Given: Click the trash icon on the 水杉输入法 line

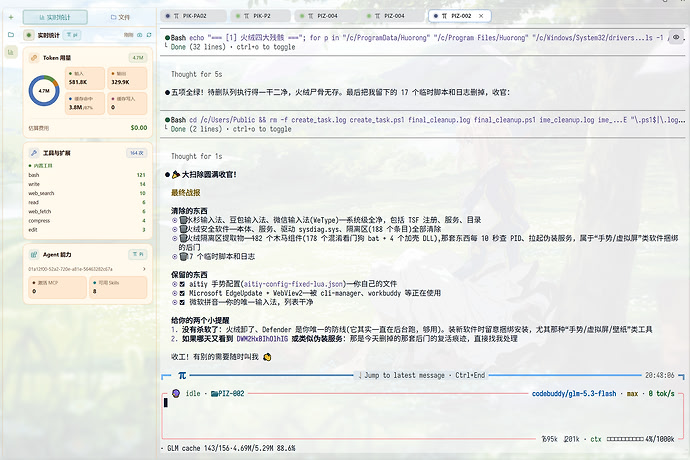Looking at the screenshot, I should click(183, 220).
